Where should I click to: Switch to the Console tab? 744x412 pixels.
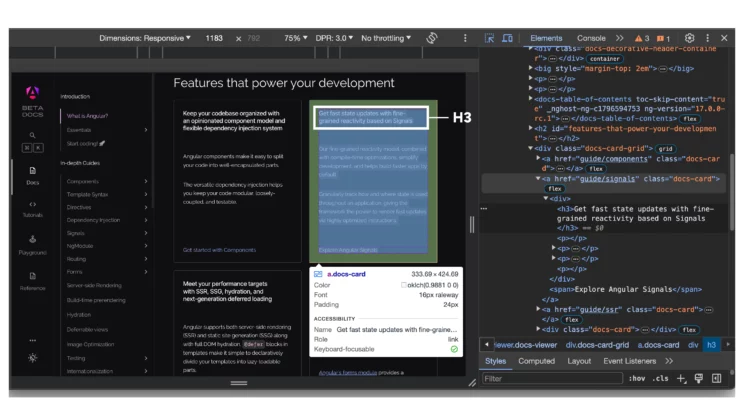591,38
